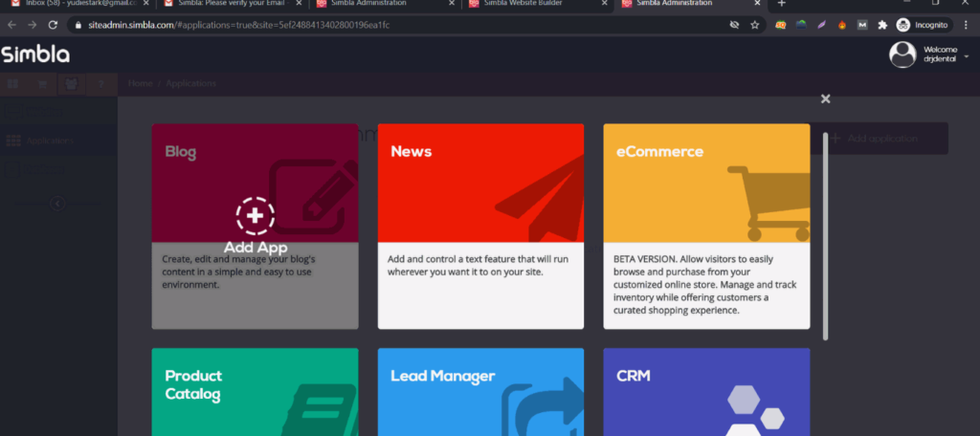Close the Gmail Inbox tab
Image resolution: width=980 pixels, height=436 pixels.
click(x=145, y=3)
